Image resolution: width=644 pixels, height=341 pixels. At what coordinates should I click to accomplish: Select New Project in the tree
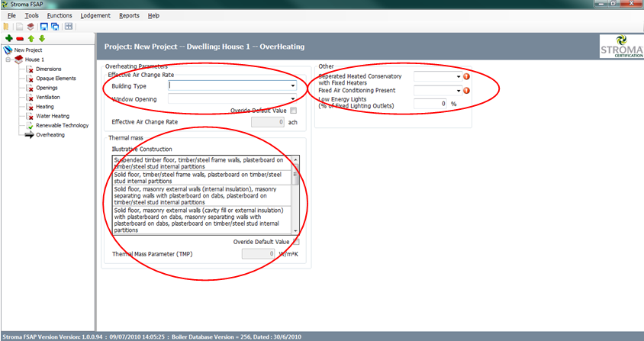coord(28,50)
